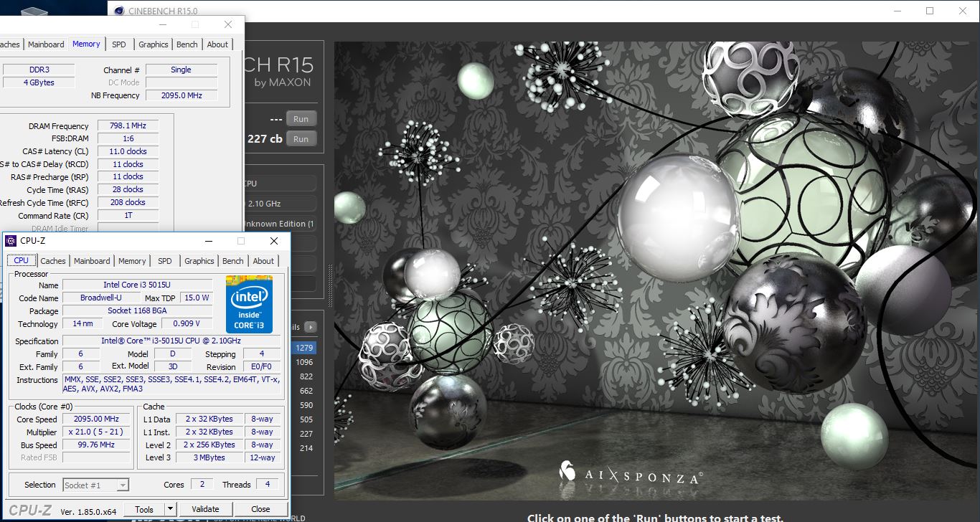
Task: Select ranking score 214 in Cinebench list
Action: (x=306, y=448)
